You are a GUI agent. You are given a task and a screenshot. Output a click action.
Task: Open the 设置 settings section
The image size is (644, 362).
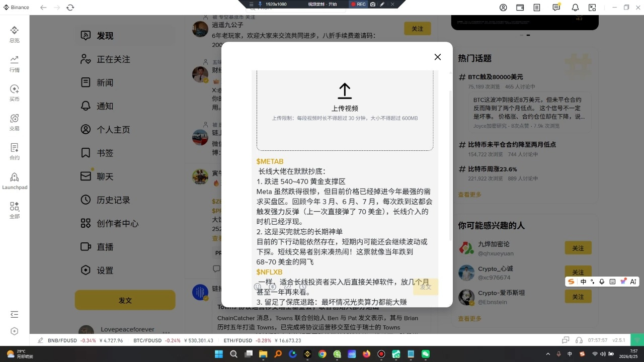coord(126,270)
